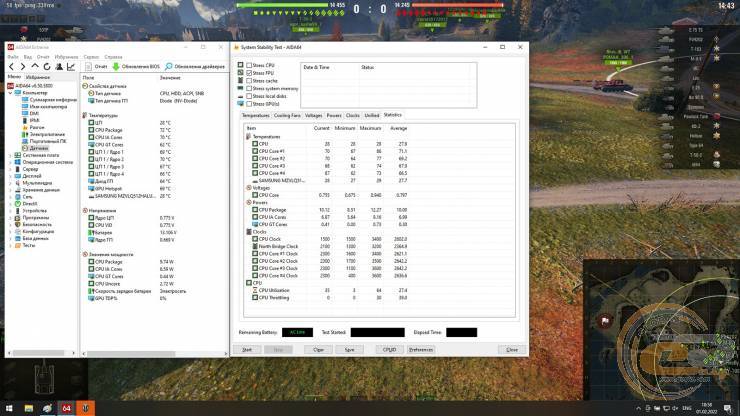The image size is (740, 416).
Task: Click the up-level arrow in AIDA64 toolbar
Action: pos(34,67)
